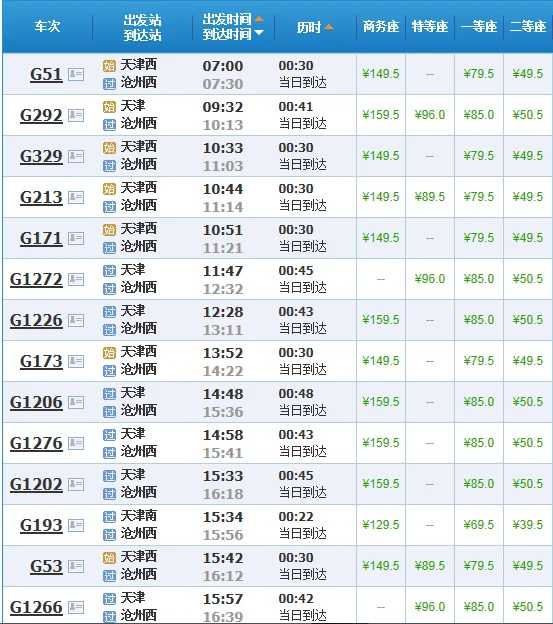Open train G1202 details link

click(36, 485)
